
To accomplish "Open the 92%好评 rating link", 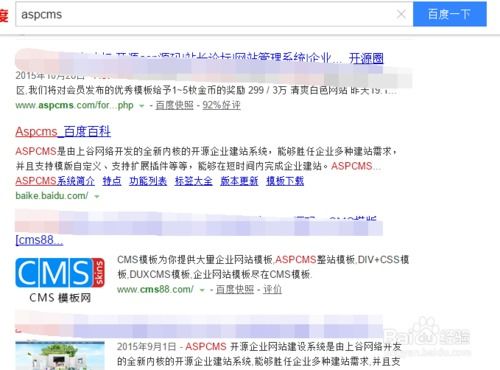I will pyautogui.click(x=221, y=105).
